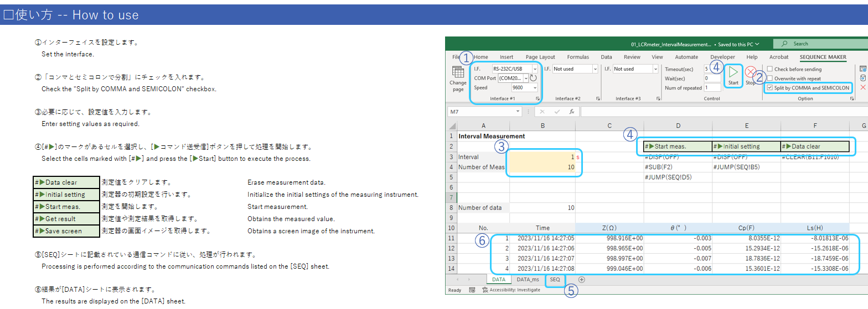Viewport: 868px width, 309px height.
Task: Click Ls value -18.7459E-06
Action: coord(815,258)
